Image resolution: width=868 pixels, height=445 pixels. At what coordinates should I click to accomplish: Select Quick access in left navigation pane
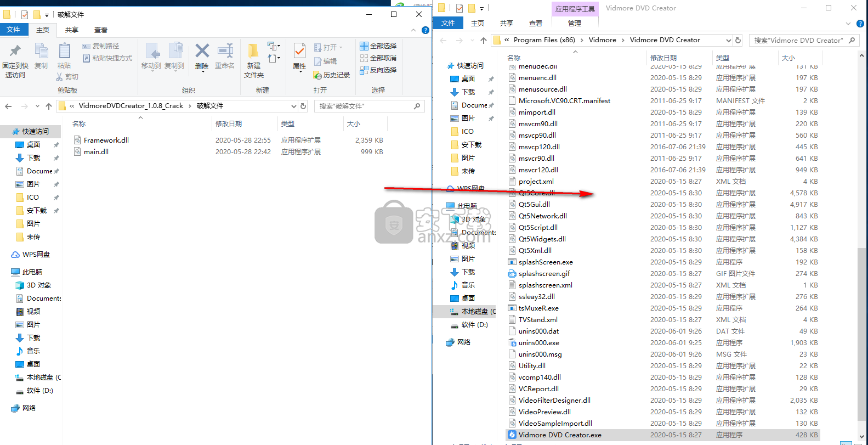click(36, 132)
